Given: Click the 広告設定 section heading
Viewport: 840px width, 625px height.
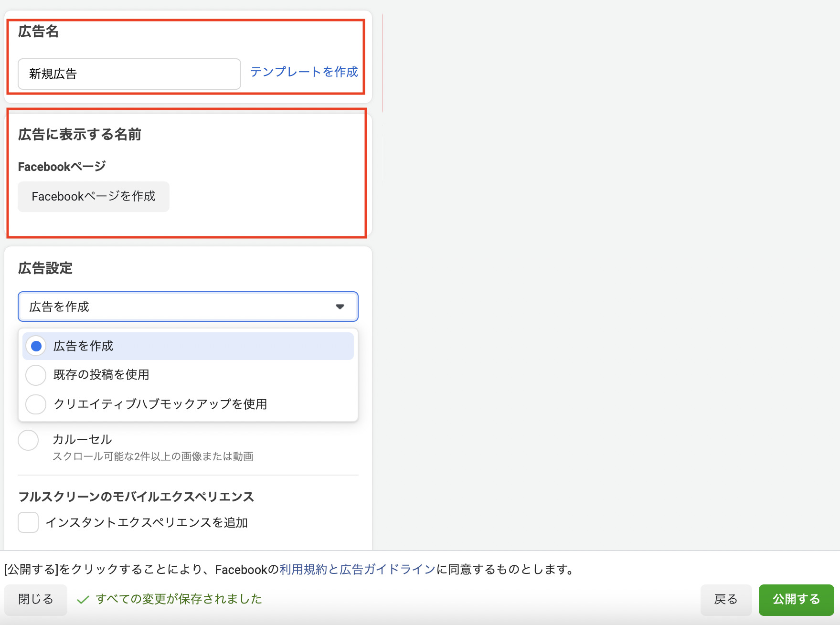Looking at the screenshot, I should [x=45, y=268].
